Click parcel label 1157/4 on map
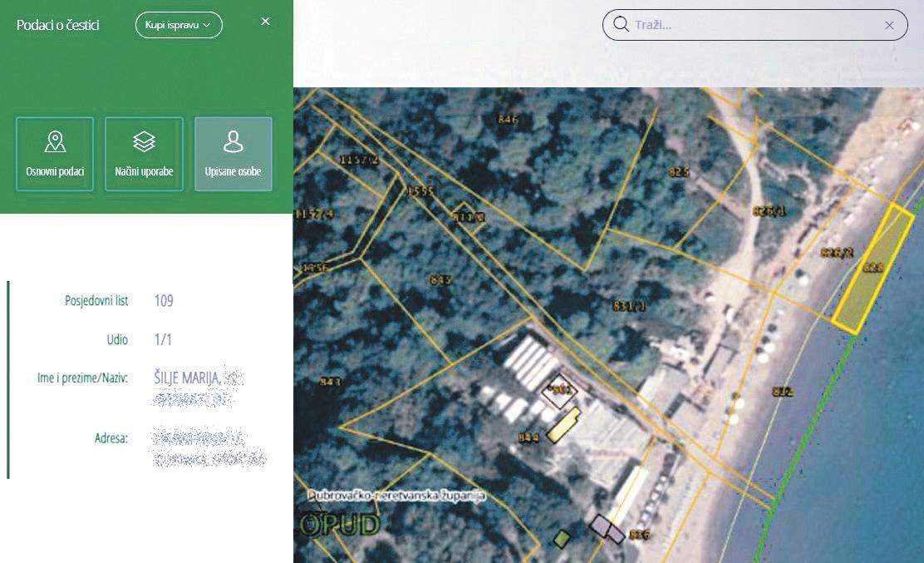The image size is (924, 563). [314, 214]
